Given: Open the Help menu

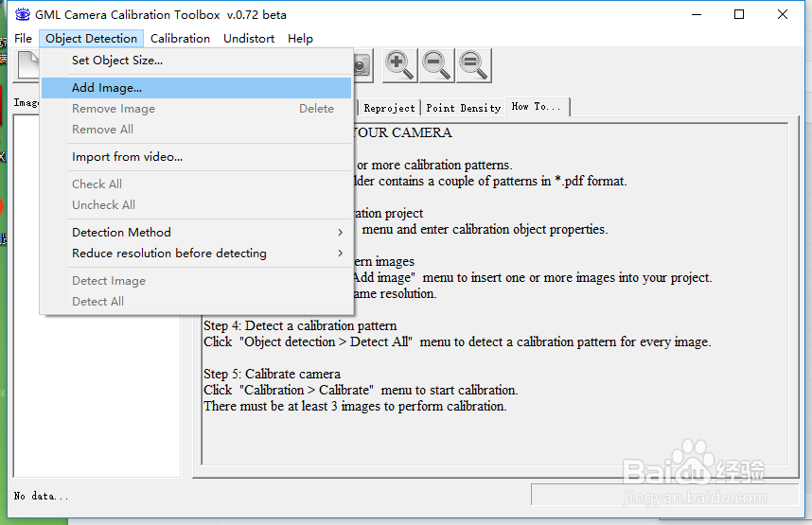Looking at the screenshot, I should coord(300,39).
